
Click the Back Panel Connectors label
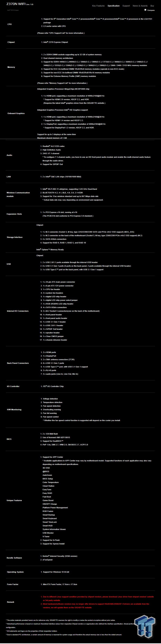(x=18, y=363)
